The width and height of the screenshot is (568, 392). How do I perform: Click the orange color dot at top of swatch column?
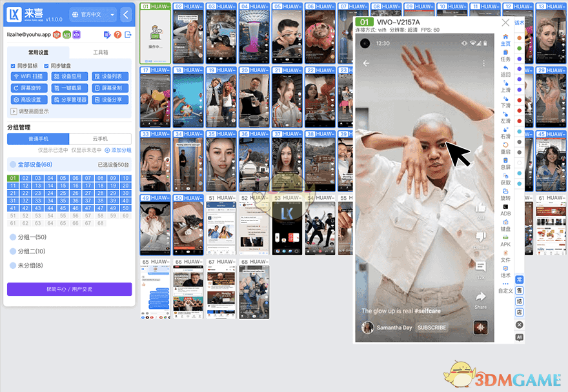[x=520, y=37]
